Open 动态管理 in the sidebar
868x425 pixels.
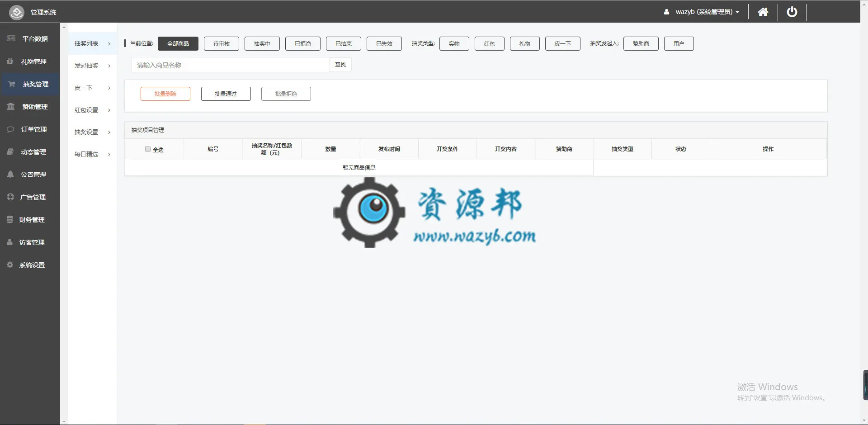pos(30,152)
